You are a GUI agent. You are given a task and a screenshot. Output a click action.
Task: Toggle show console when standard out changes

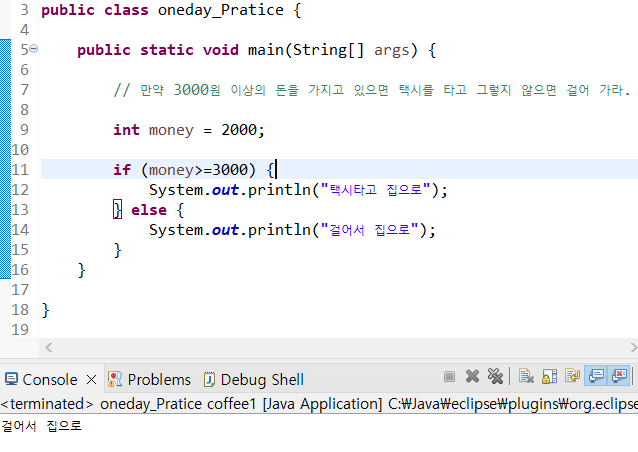[x=596, y=376]
